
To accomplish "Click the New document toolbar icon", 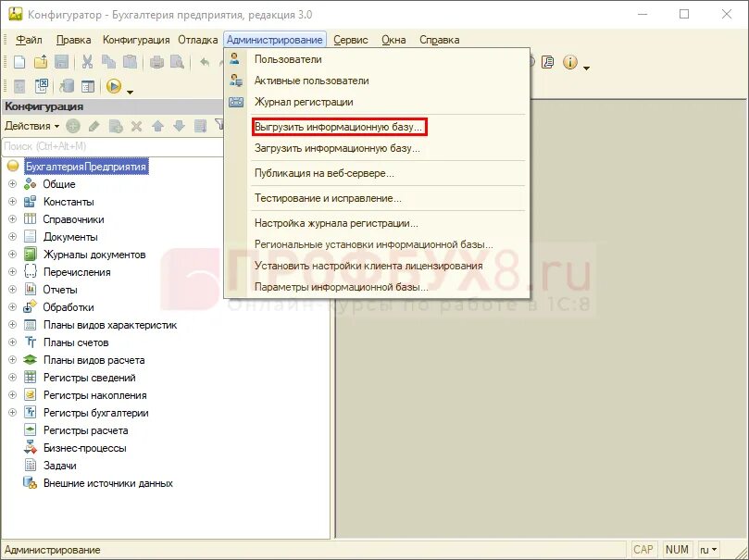I will click(x=19, y=62).
